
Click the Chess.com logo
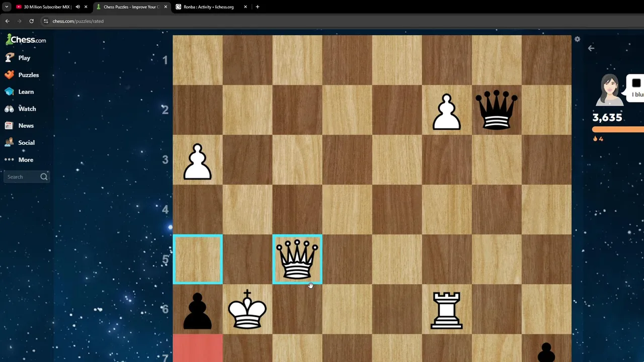pos(26,40)
